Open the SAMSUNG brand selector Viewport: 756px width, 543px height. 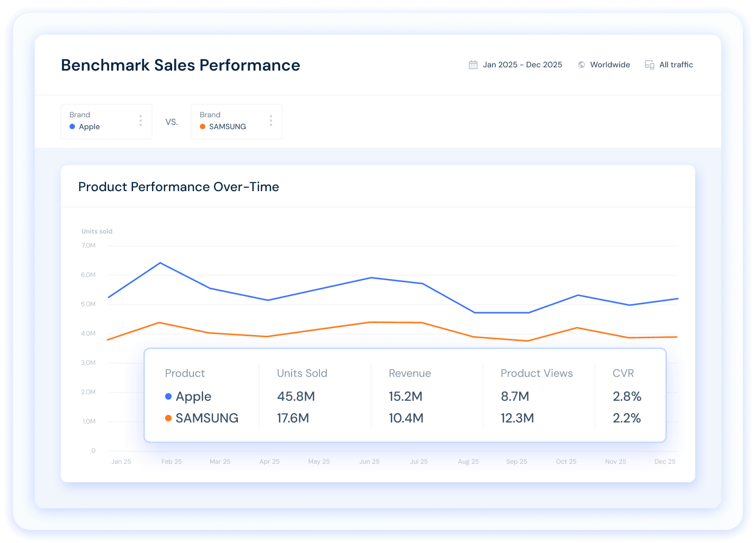pyautogui.click(x=237, y=122)
